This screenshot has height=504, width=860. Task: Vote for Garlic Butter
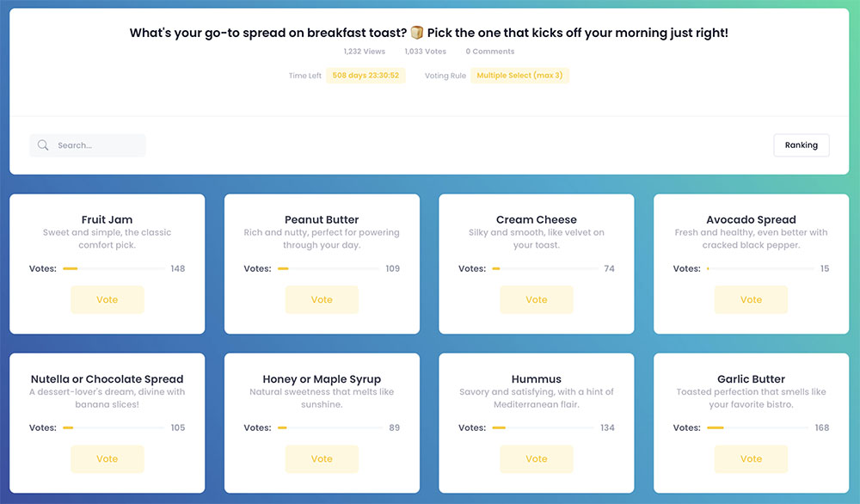coord(751,459)
